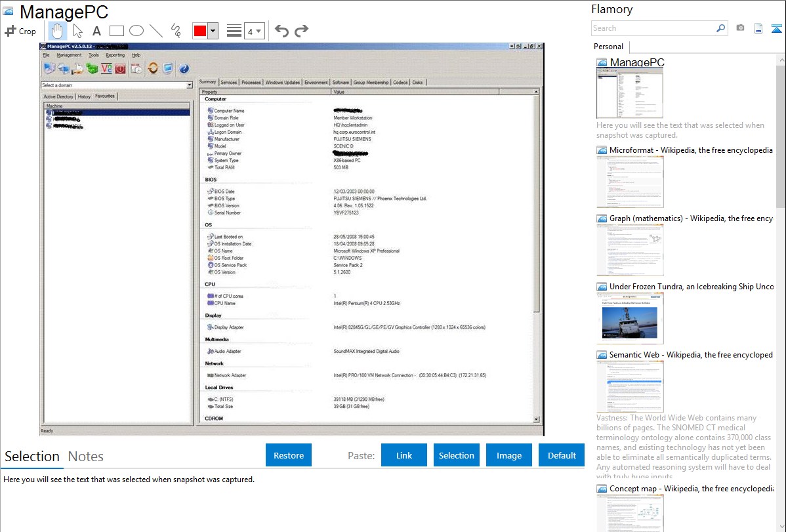Open the color picker dropdown arrow
Viewport: 786px width, 532px height.
213,31
